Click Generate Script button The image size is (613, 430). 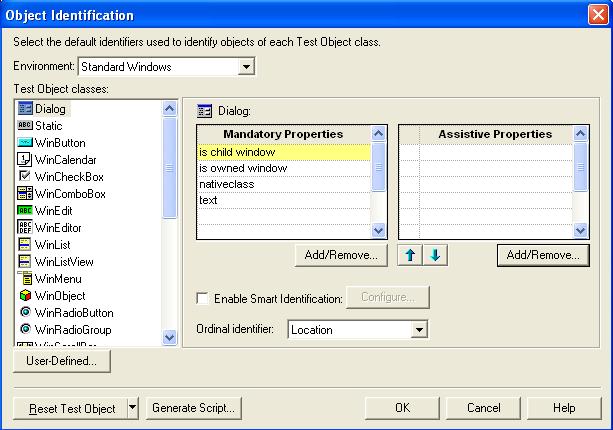(194, 408)
